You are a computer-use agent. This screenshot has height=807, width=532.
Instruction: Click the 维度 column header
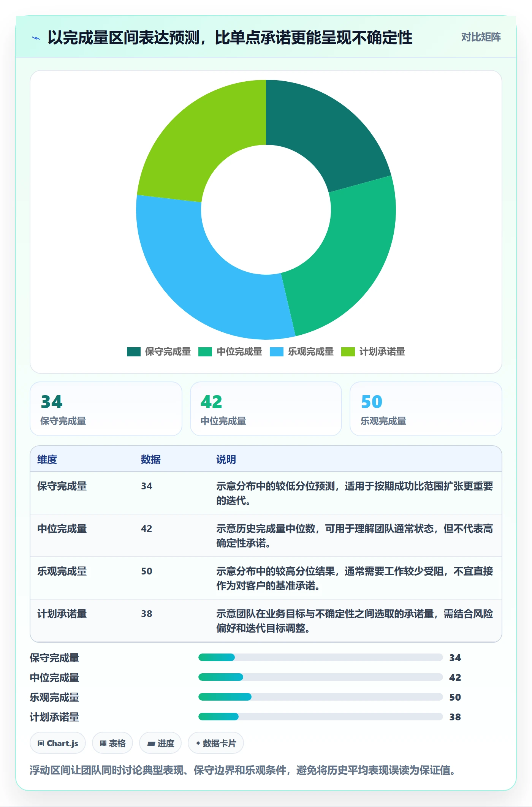[47, 459]
